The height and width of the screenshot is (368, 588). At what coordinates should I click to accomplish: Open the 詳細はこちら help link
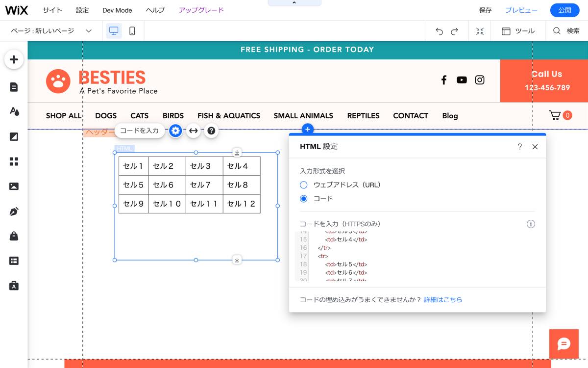click(441, 299)
